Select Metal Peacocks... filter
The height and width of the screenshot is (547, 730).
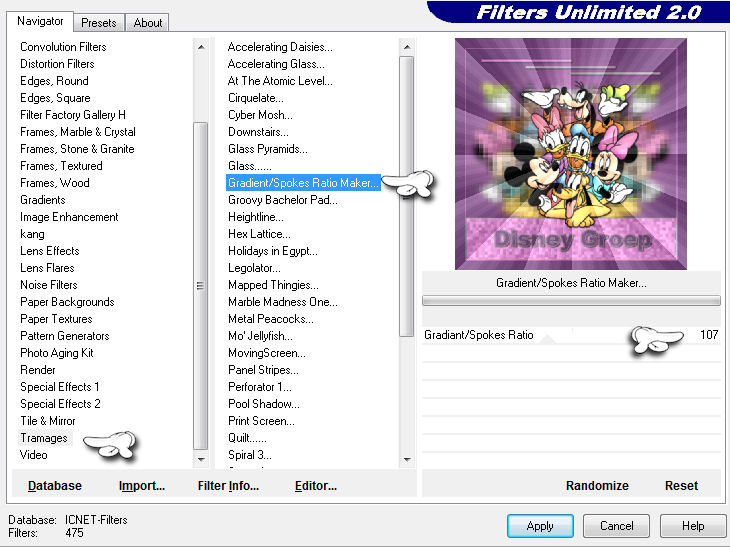point(270,319)
